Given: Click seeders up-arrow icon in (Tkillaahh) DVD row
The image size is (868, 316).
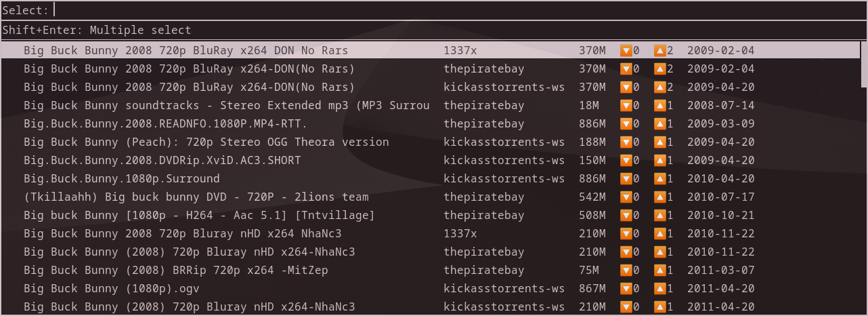Looking at the screenshot, I should coord(660,197).
